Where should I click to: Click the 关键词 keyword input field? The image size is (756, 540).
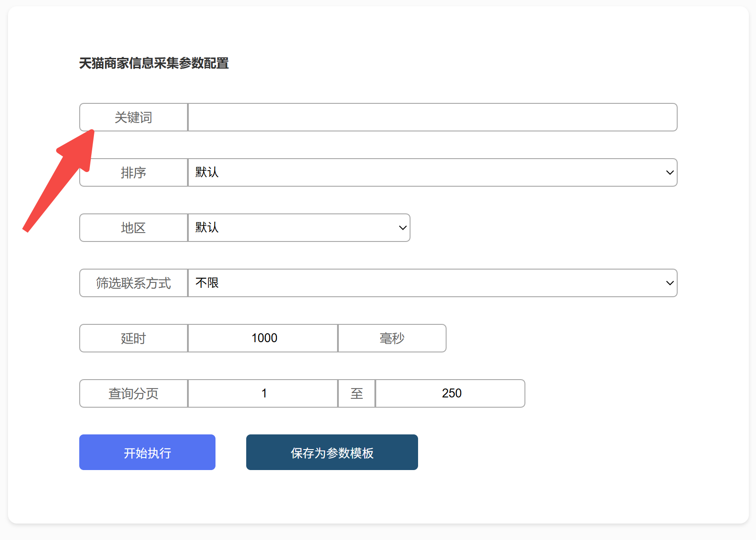click(432, 117)
